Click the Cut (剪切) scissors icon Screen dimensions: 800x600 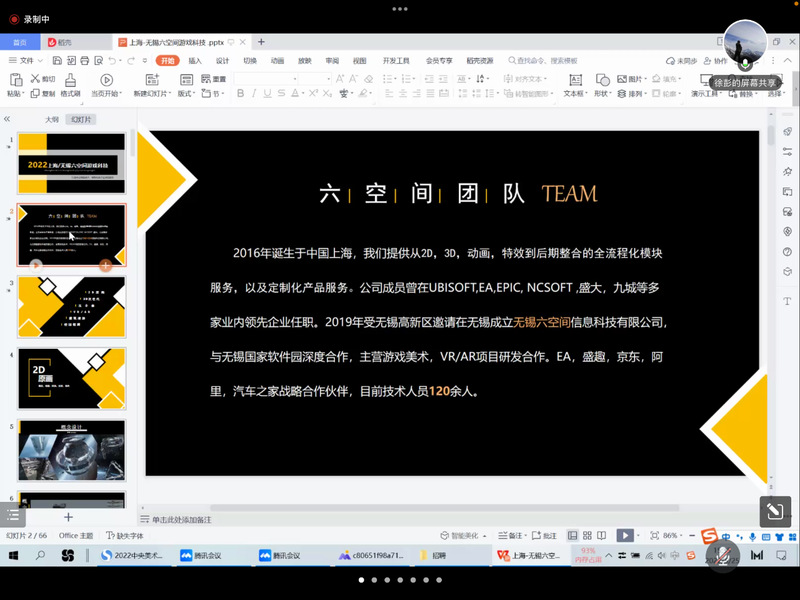pos(35,79)
